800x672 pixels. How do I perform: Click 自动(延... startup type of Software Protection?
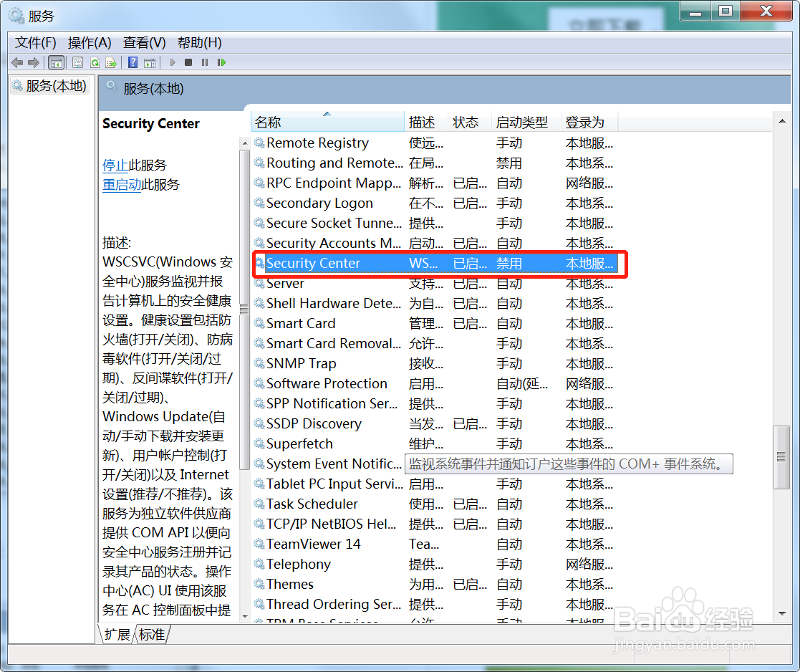pos(522,383)
